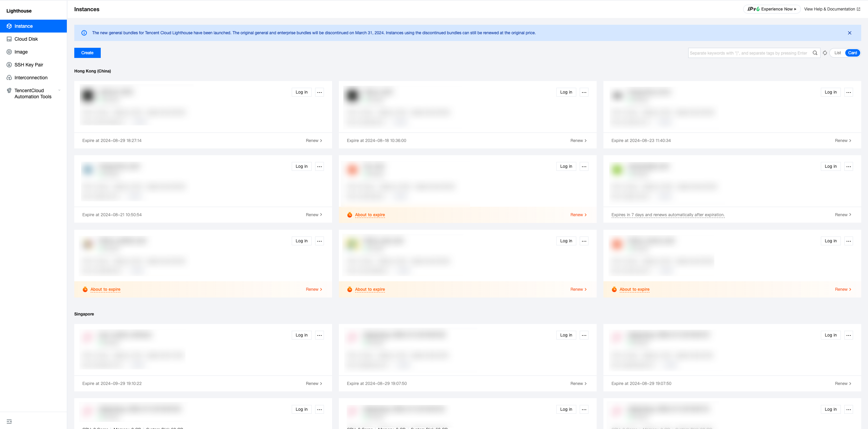This screenshot has width=868, height=429.
Task: Renew instance expiring 2024-08-21 10:50:54
Action: 314,215
